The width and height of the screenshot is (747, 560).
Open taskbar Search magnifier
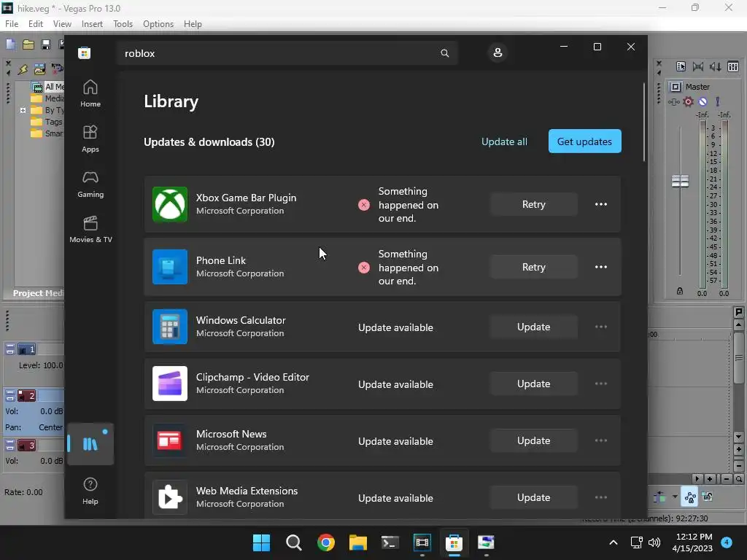293,542
